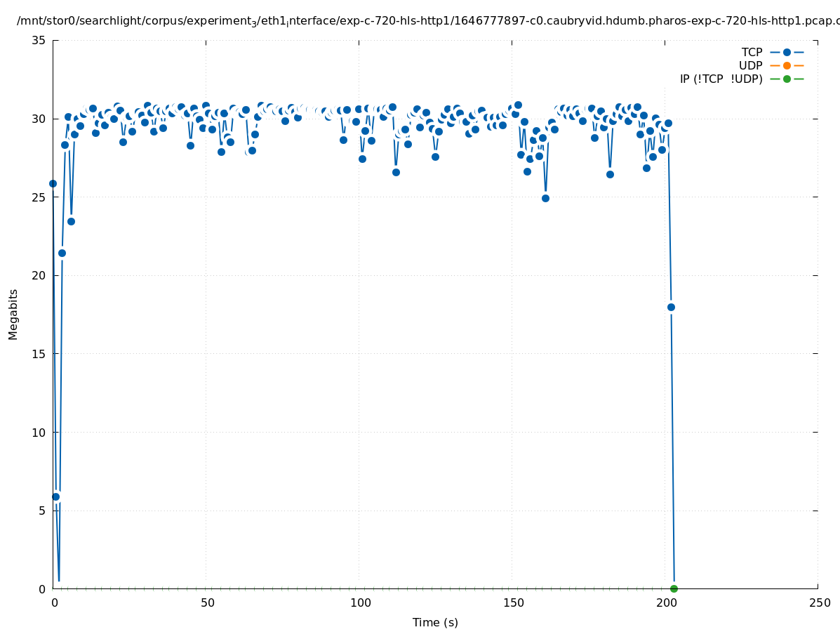Click the TCP data point at 18 Megabits
Image resolution: width=840 pixels, height=632 pixels.
tap(671, 307)
